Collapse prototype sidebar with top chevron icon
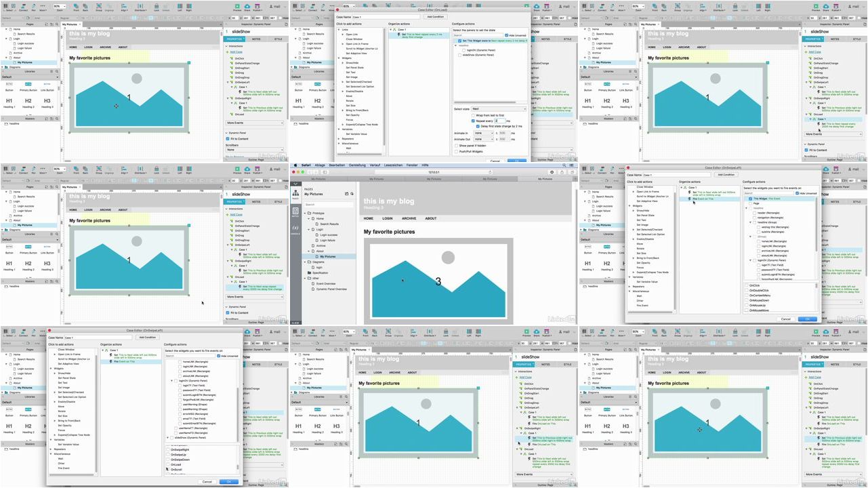868x488 pixels. [295, 184]
